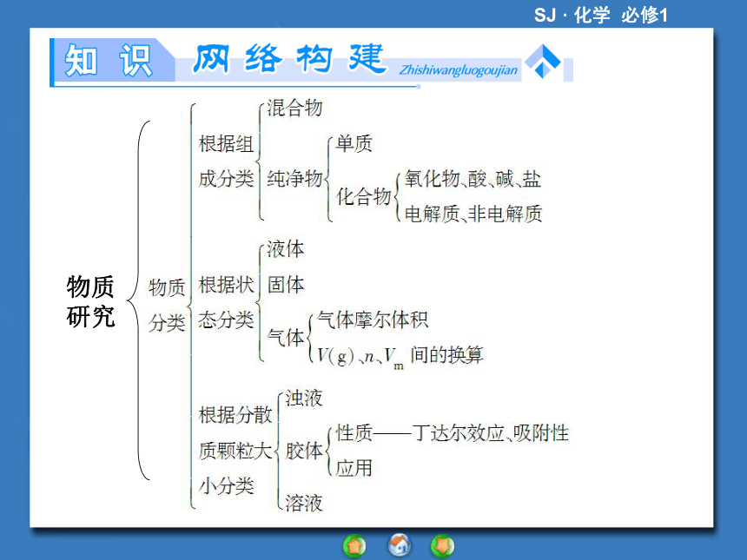The image size is (747, 560).
Task: Select the text 浊液
Action: 304,399
